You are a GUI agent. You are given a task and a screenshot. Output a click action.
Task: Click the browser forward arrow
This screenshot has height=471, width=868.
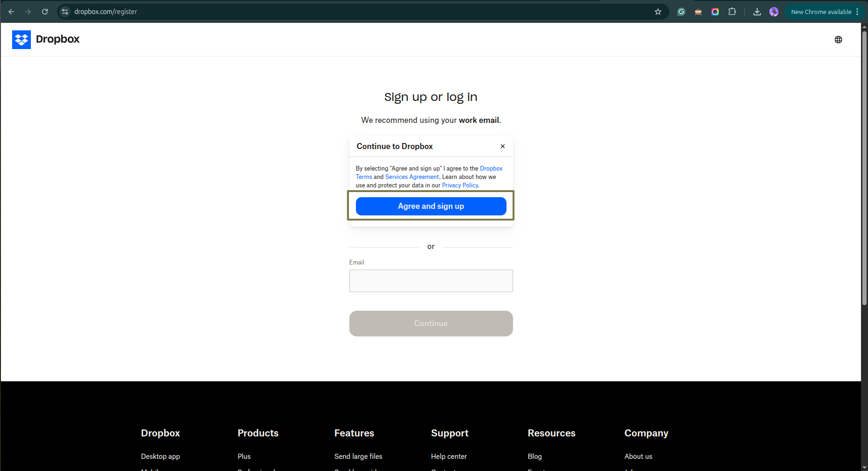click(28, 12)
